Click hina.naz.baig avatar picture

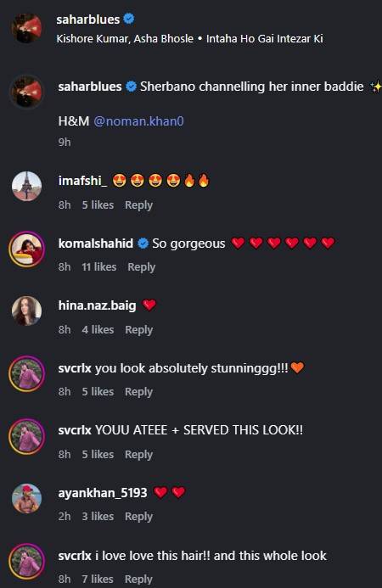point(26,311)
